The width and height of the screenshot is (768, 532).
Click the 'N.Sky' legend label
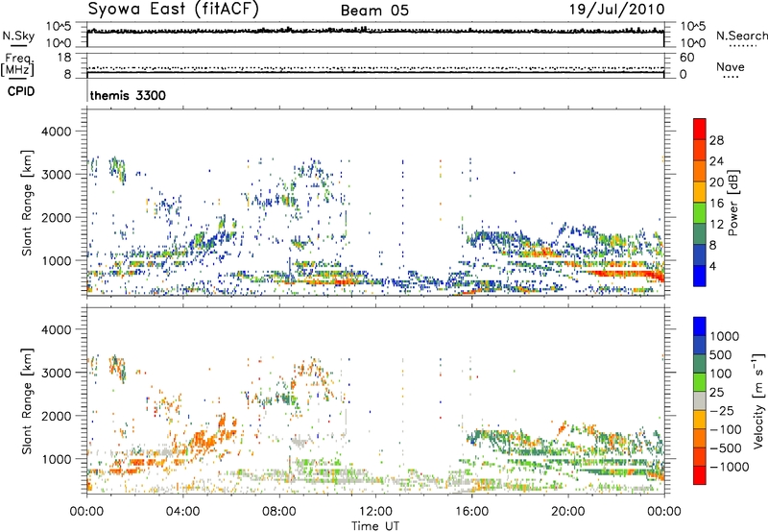(18, 36)
